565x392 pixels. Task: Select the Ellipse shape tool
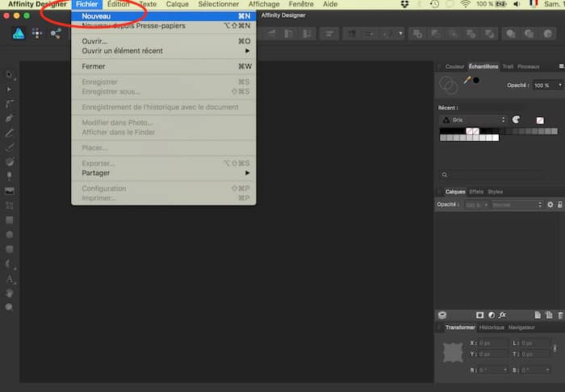10,235
